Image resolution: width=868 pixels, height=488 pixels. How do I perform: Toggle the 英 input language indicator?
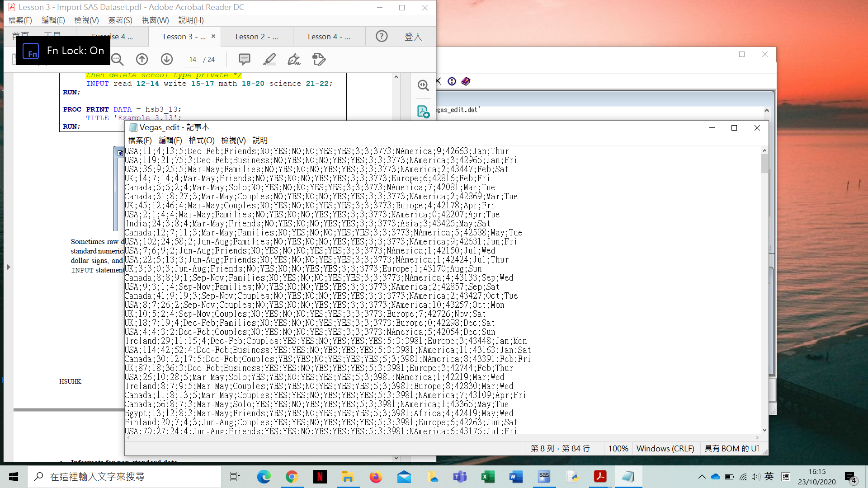pos(769,477)
